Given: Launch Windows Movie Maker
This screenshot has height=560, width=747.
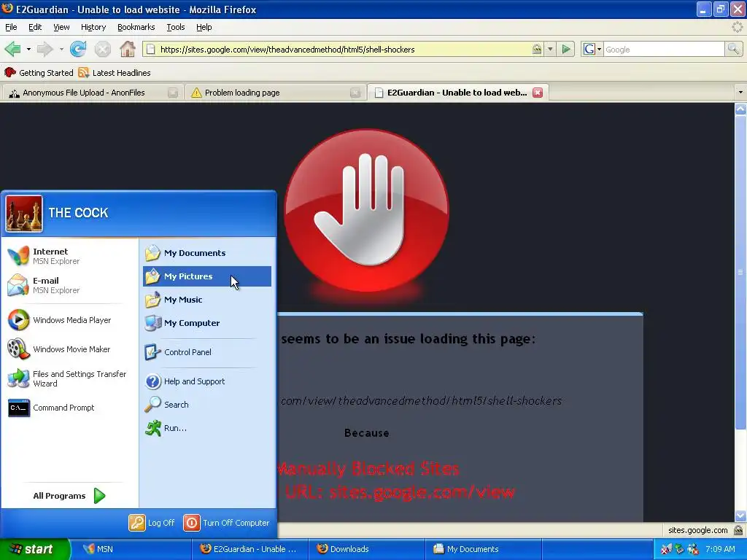Looking at the screenshot, I should pyautogui.click(x=69, y=349).
